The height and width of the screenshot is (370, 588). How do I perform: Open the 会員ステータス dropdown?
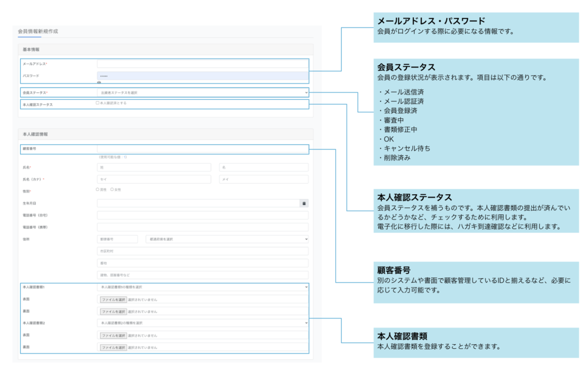coord(203,92)
